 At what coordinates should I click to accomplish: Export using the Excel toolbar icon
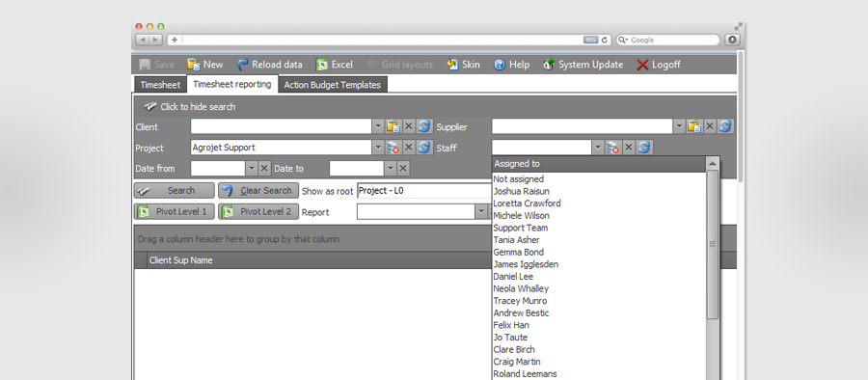321,65
